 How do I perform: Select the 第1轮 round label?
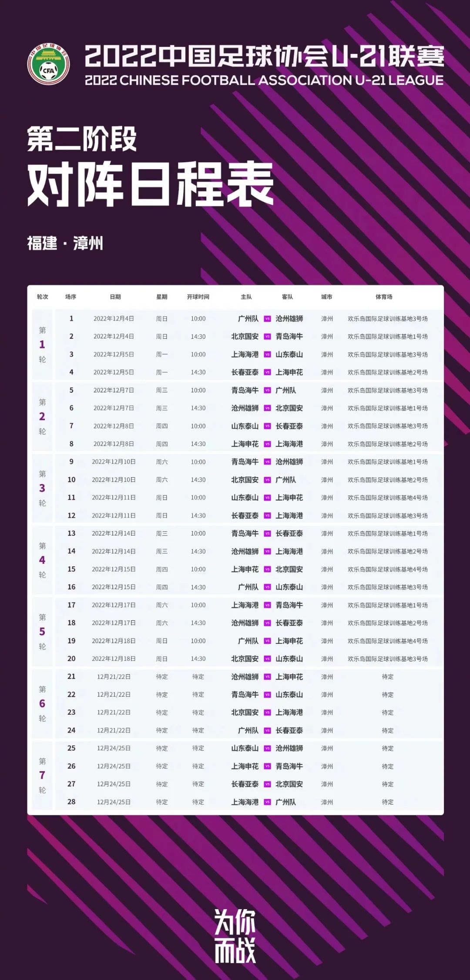coord(42,345)
